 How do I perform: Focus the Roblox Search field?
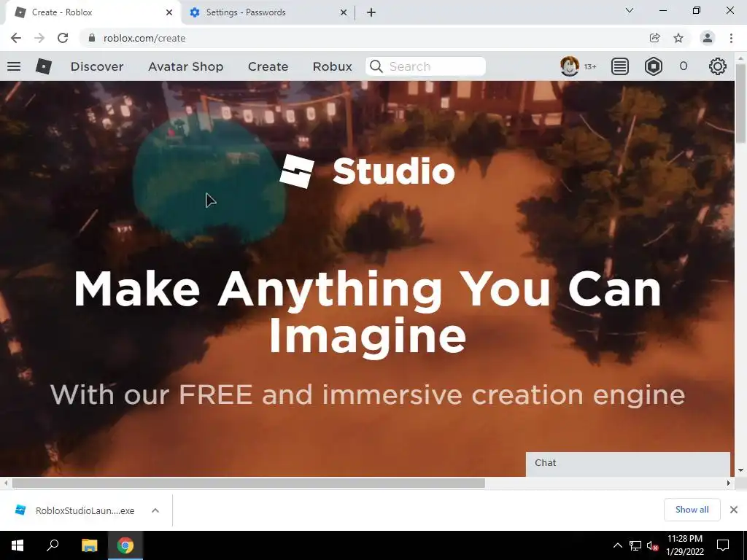tap(425, 66)
